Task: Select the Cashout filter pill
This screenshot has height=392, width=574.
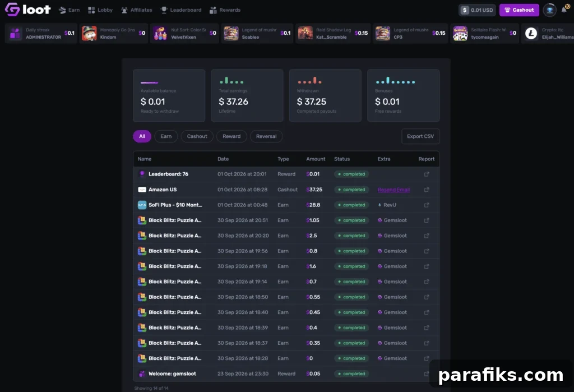Action: [197, 136]
